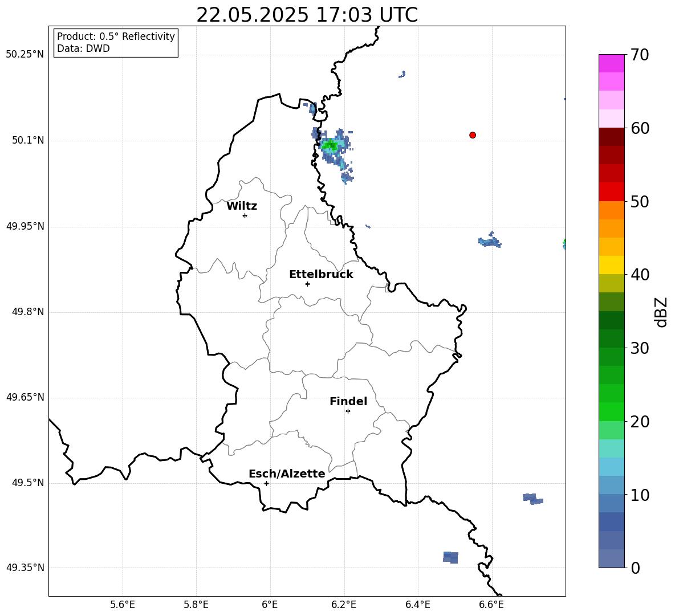Click the 49.35°N latitude label
Viewport: 675px width, 616px height.
(x=25, y=568)
